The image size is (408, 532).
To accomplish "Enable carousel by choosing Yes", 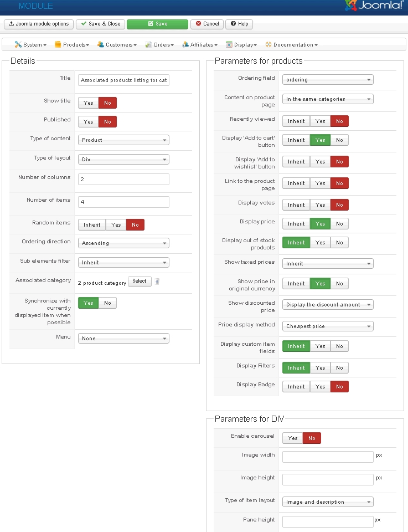I will (x=292, y=438).
